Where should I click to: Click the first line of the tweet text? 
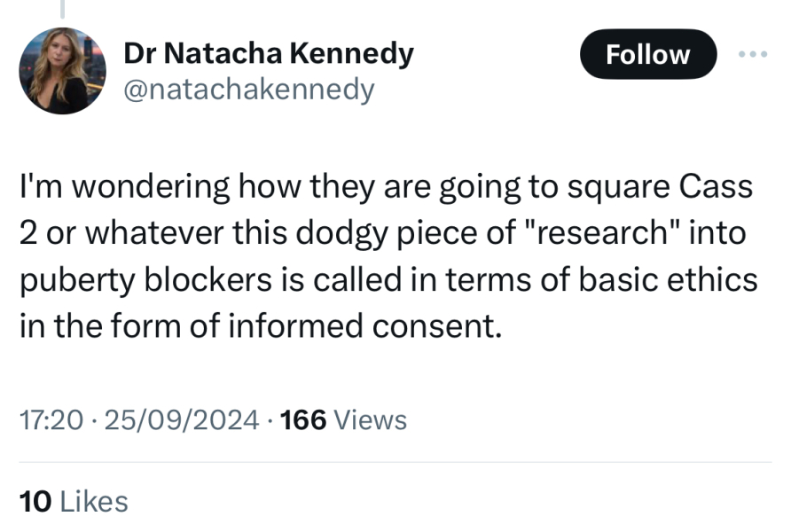coord(386,188)
